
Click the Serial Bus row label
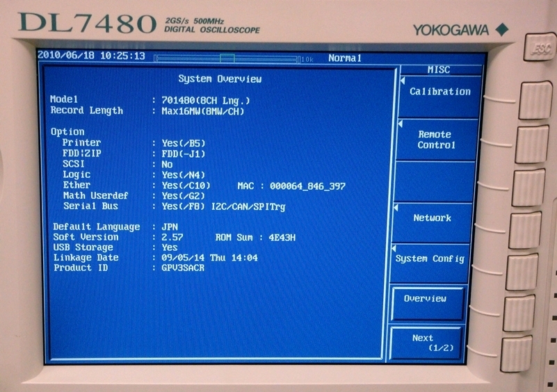coord(90,206)
